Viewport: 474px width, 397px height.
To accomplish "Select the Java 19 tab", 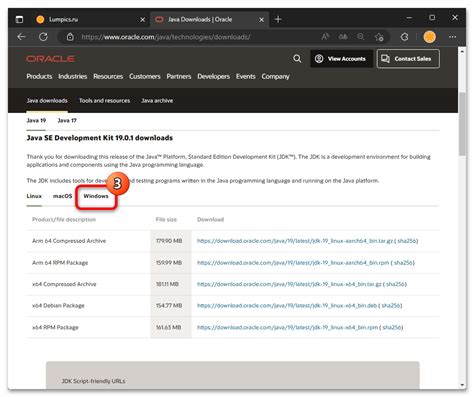I will pyautogui.click(x=36, y=120).
